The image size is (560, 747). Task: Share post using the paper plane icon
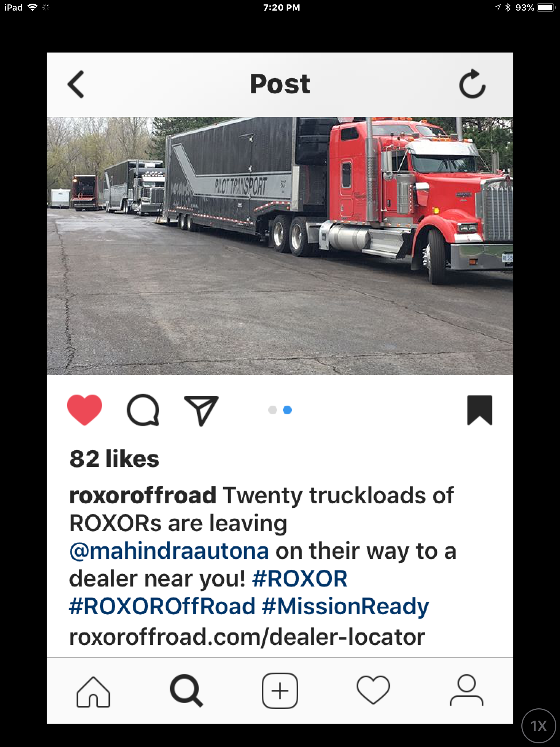[201, 410]
